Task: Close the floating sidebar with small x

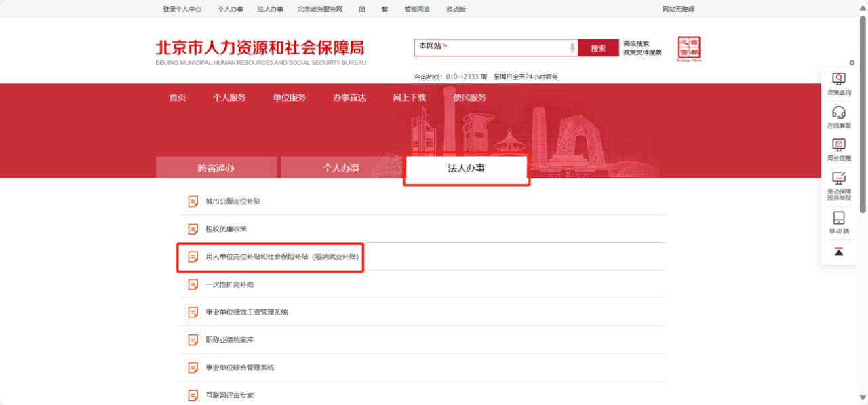Action: [x=852, y=63]
